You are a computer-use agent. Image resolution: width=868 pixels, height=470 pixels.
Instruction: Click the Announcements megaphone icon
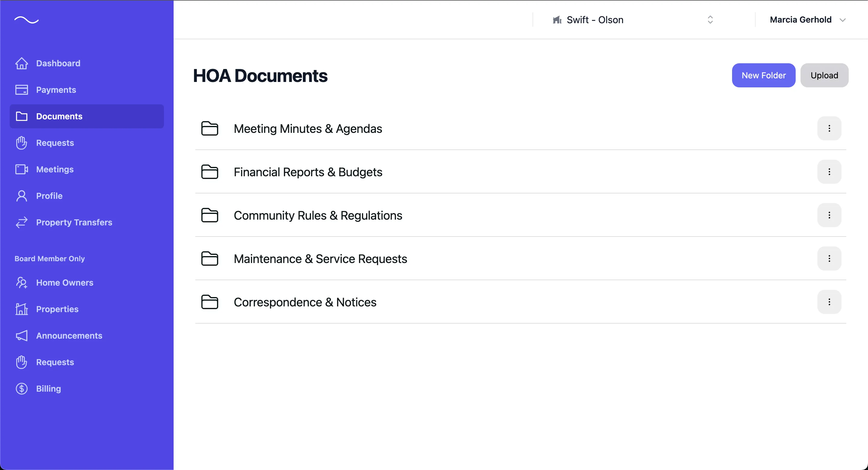pos(21,336)
